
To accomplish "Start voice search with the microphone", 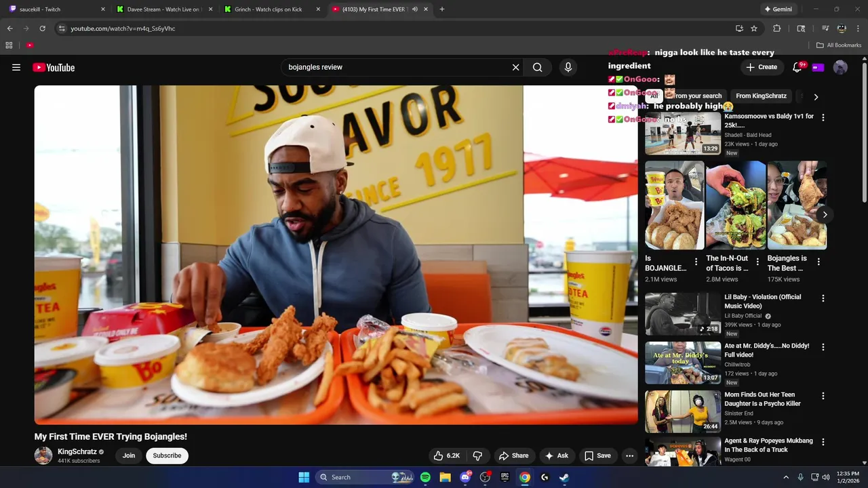I will [568, 67].
